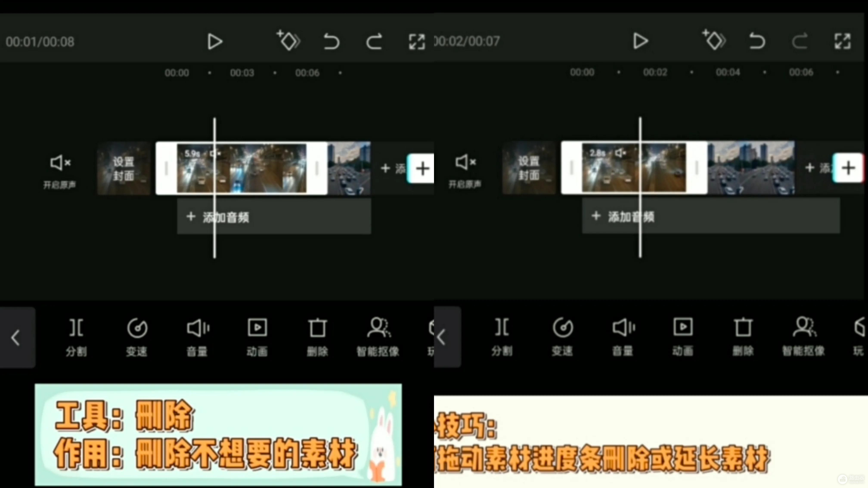The width and height of the screenshot is (868, 488).
Task: Redo action with arrow in left panel
Action: point(374,42)
